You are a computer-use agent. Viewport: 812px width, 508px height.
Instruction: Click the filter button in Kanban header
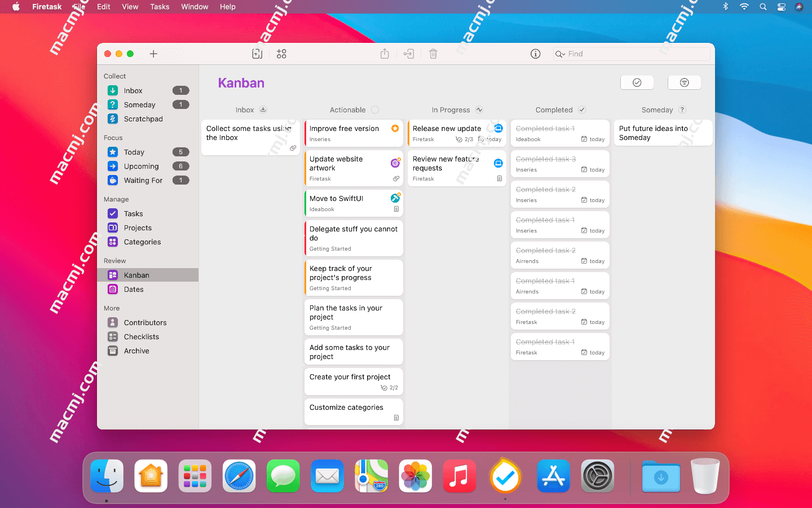click(685, 82)
